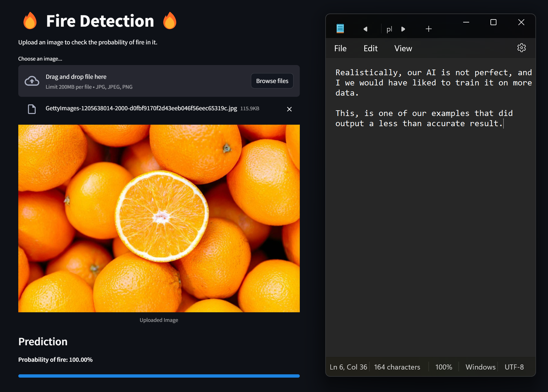Click the file document icon beside filename

(32, 109)
